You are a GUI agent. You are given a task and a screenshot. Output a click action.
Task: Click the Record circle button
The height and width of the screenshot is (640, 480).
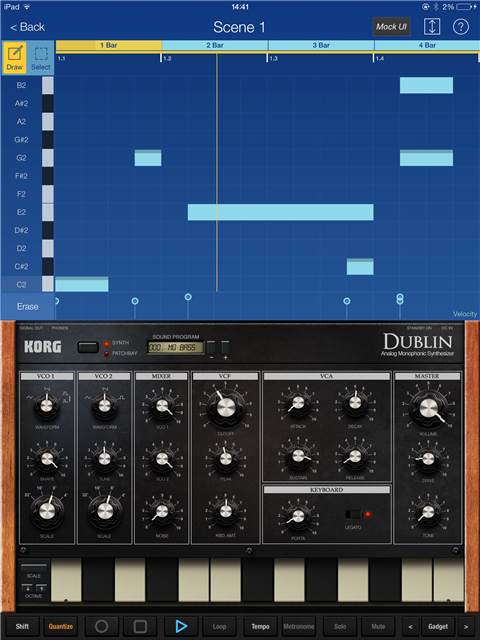click(101, 626)
